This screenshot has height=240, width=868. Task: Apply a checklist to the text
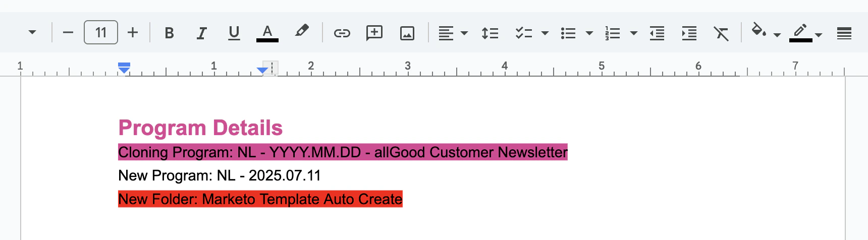(524, 33)
